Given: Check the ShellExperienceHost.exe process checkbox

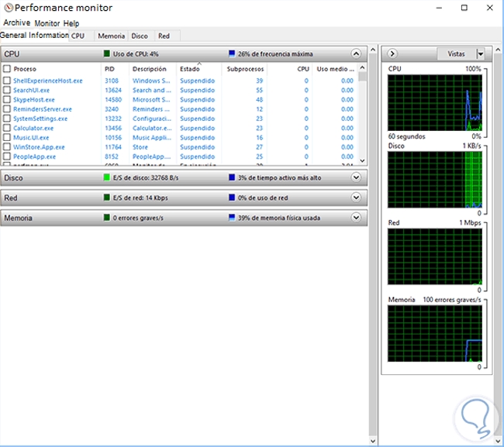Looking at the screenshot, I should coord(7,81).
